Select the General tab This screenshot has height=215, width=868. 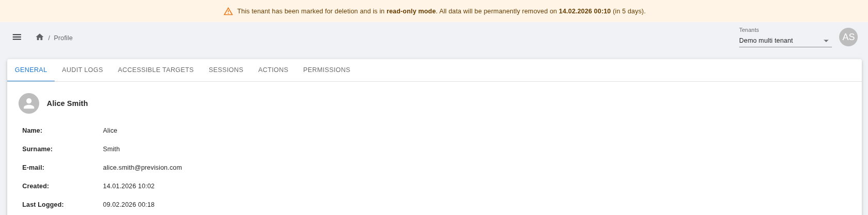31,70
